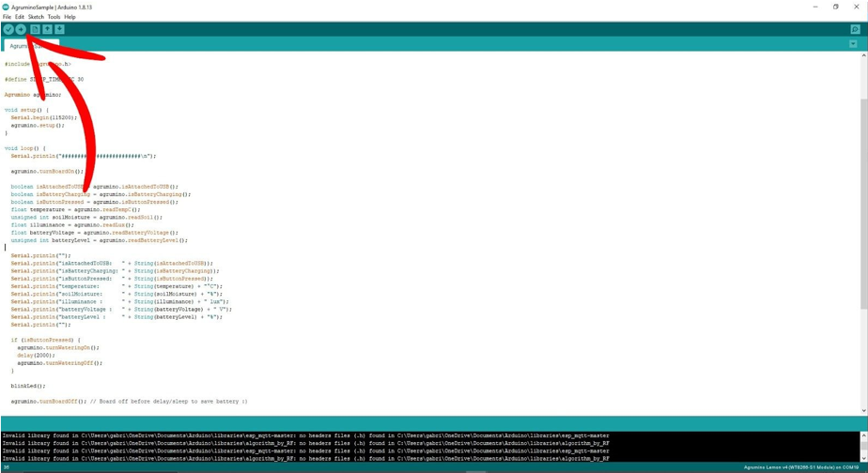The width and height of the screenshot is (868, 473).
Task: Create a new sketch with the New icon
Action: 35,29
